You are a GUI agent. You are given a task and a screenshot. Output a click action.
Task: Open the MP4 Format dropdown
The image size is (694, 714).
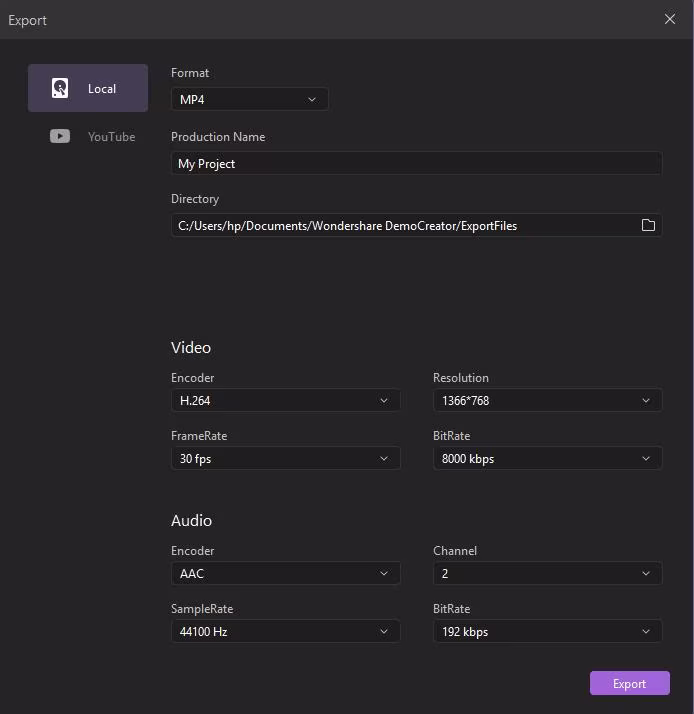(249, 99)
